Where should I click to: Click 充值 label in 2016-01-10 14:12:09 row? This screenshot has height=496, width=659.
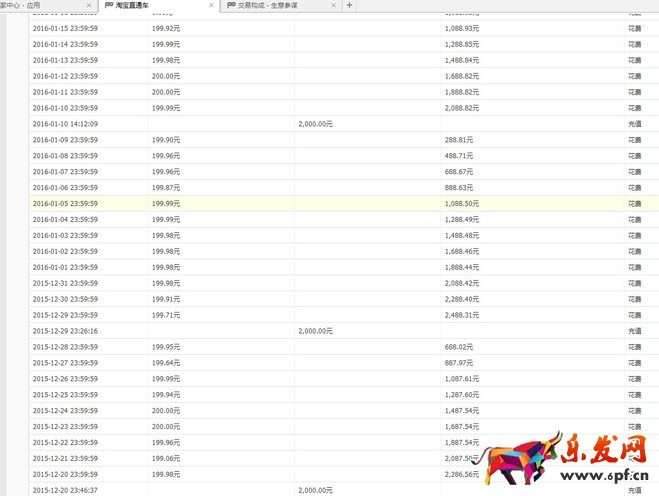pos(634,124)
